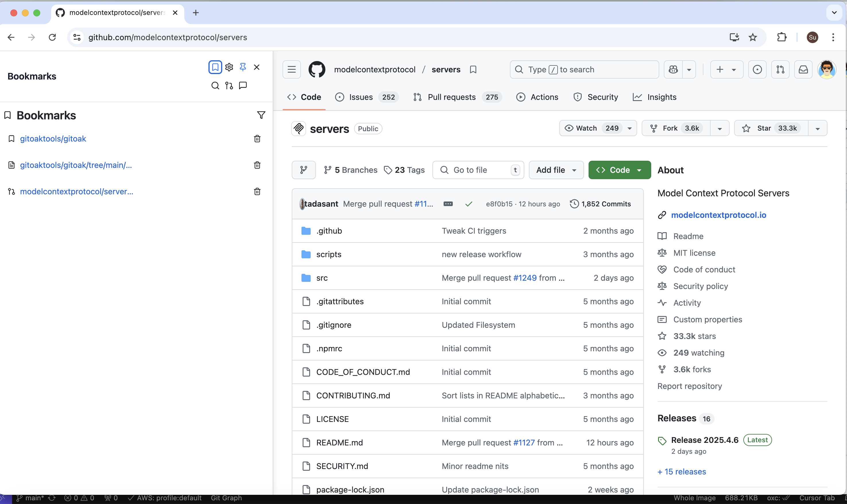This screenshot has width=847, height=504.
Task: Open the notifications inbox icon
Action: click(x=803, y=70)
